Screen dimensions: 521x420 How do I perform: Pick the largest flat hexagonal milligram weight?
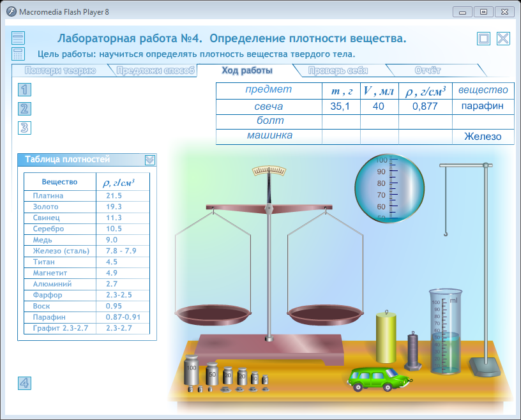(225, 389)
